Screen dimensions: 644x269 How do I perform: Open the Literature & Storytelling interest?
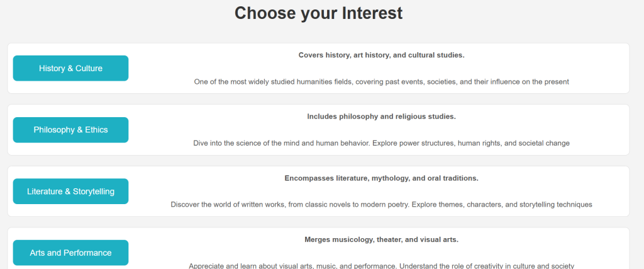pyautogui.click(x=70, y=192)
